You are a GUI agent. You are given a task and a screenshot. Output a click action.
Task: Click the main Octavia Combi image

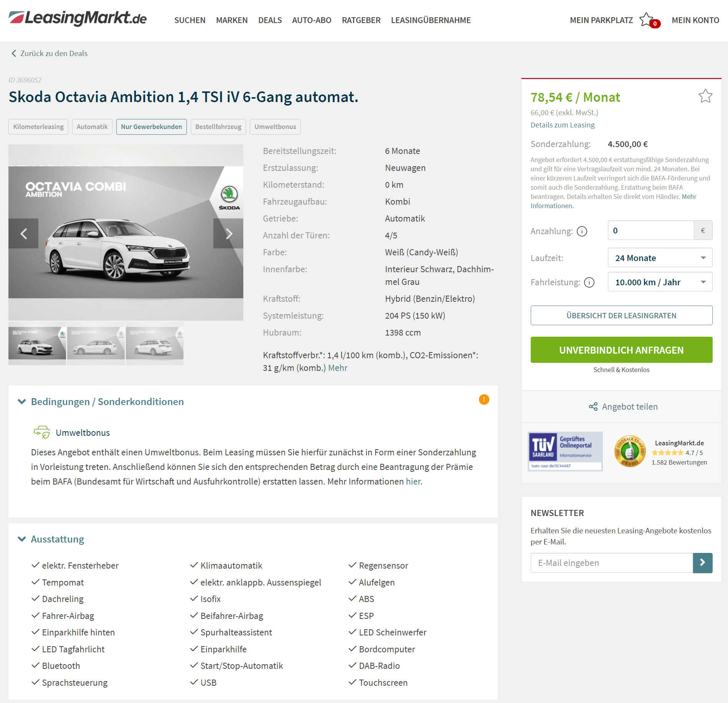(126, 232)
